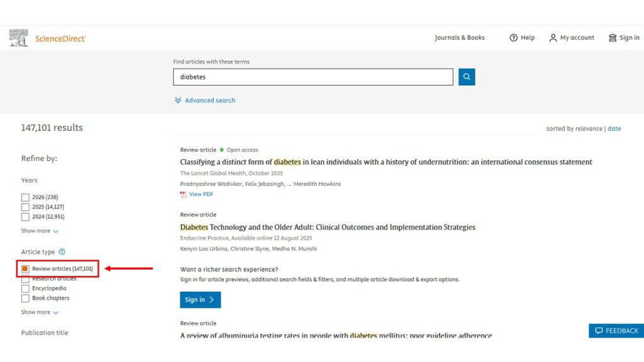
Task: Click the PDF icon to view the PDF
Action: (x=184, y=194)
